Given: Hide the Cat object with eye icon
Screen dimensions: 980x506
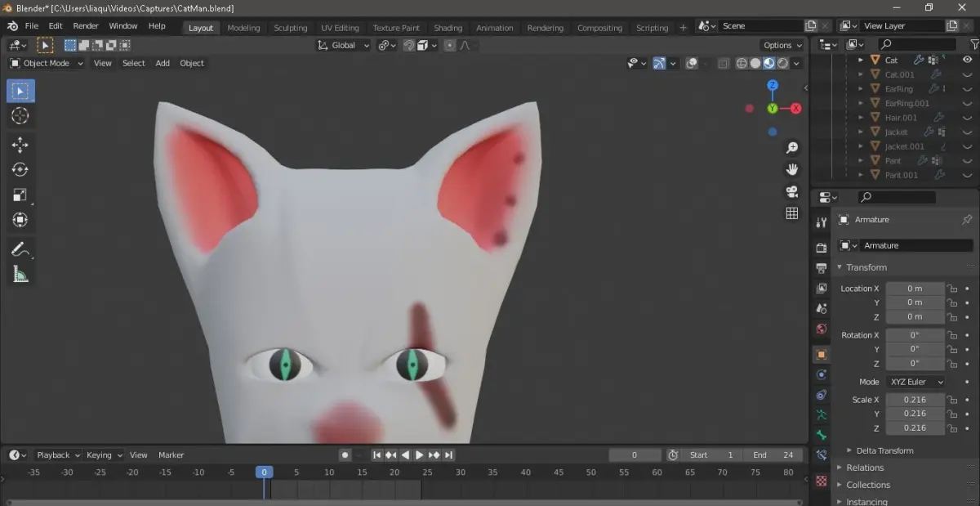Looking at the screenshot, I should 968,60.
